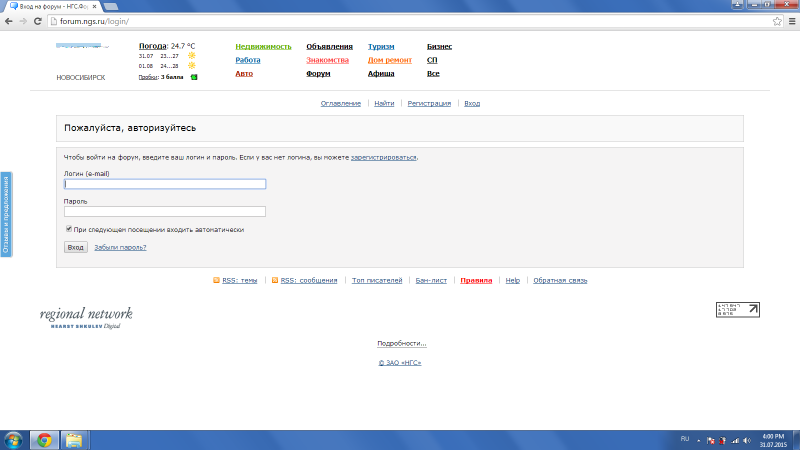The image size is (800, 450).
Task: Open the 'Форум' navigation link
Action: (x=318, y=74)
